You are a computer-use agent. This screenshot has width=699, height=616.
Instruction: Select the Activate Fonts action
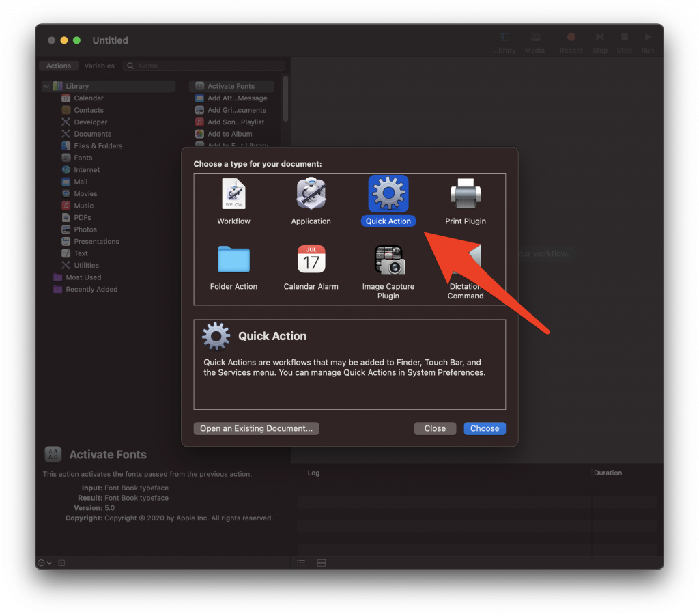tap(232, 86)
